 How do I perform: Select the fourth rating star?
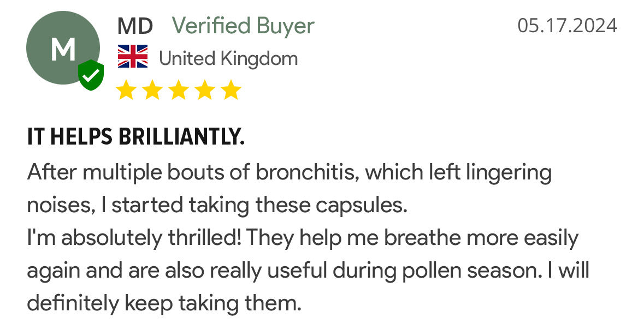tap(205, 90)
